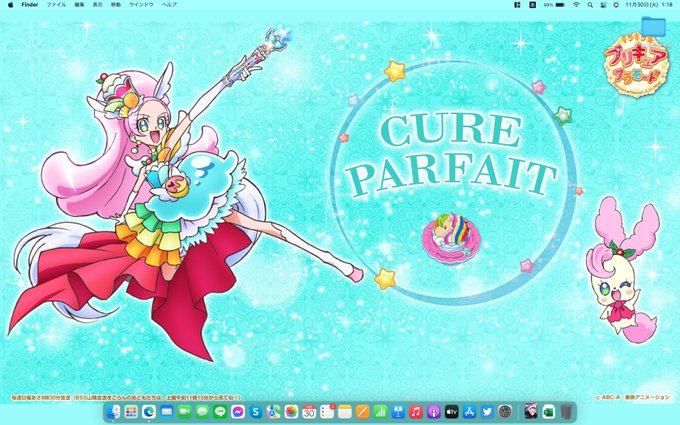The image size is (680, 425).
Task: Open the 表示 menu
Action: point(98,5)
